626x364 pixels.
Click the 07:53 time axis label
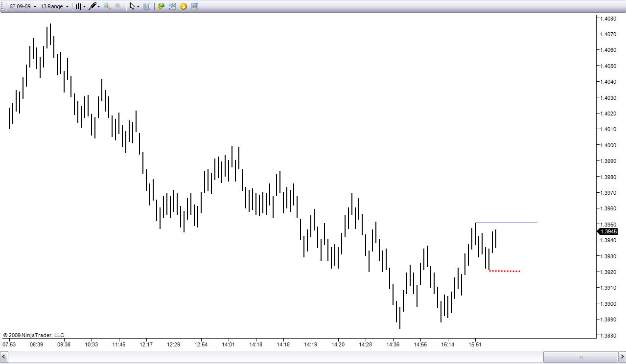(x=9, y=344)
